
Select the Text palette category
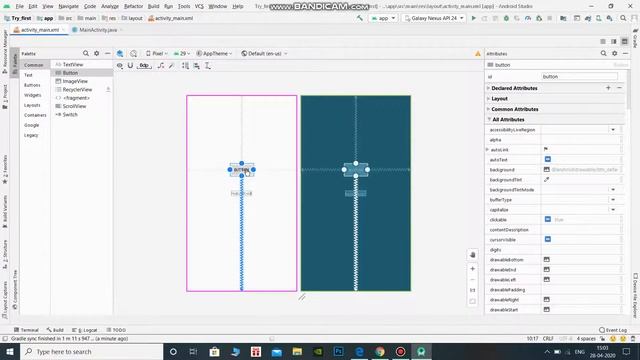pos(28,75)
